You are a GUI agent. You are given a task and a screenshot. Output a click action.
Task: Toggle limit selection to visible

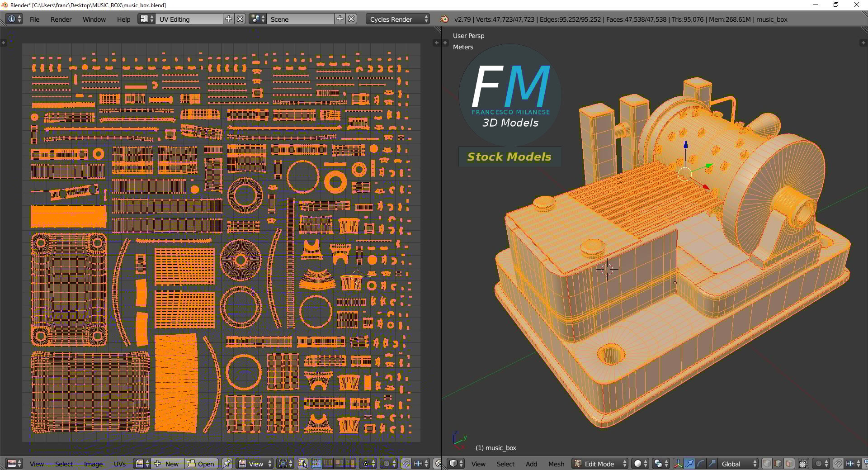pyautogui.click(x=803, y=464)
